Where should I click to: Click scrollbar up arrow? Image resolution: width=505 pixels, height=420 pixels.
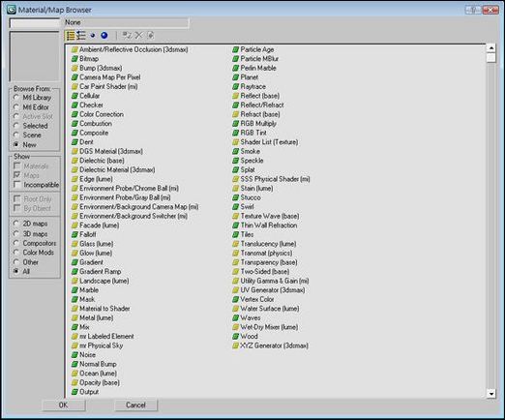[491, 48]
